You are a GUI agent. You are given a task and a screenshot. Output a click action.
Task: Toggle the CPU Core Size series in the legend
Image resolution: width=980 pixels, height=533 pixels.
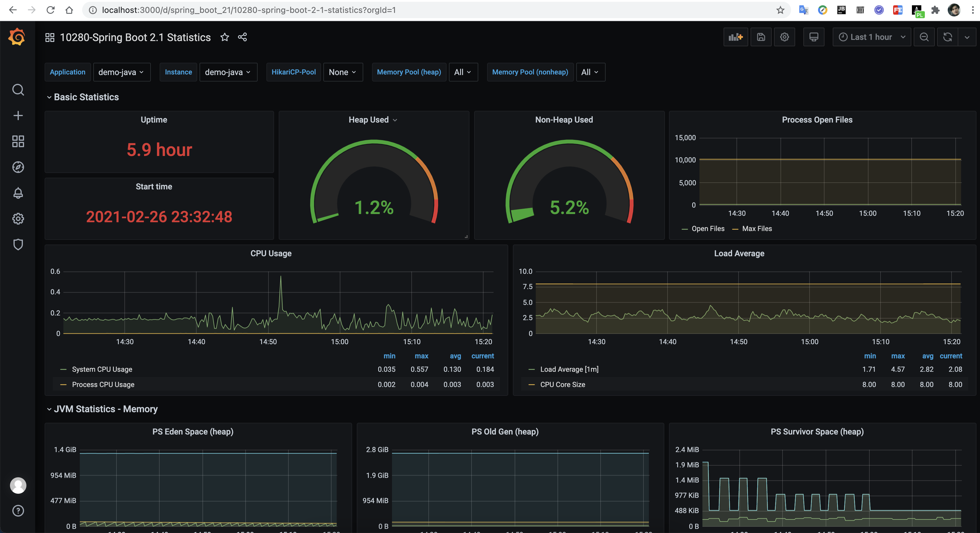tap(562, 384)
